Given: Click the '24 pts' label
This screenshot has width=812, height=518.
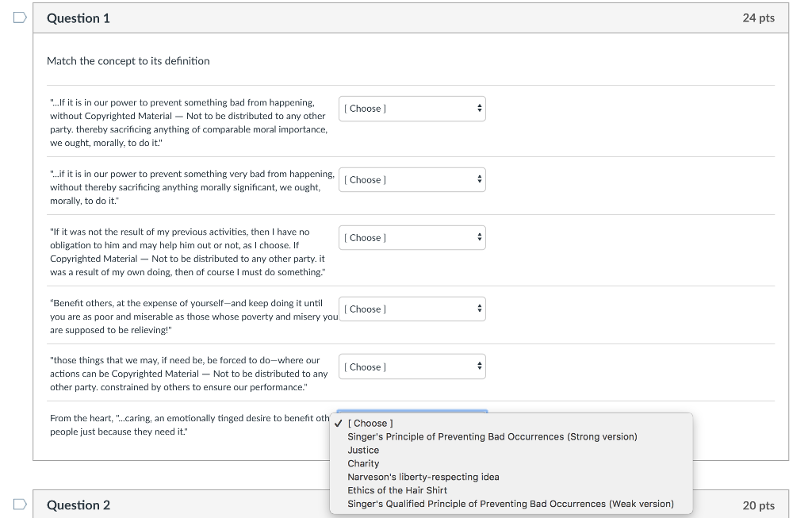Looking at the screenshot, I should [759, 18].
